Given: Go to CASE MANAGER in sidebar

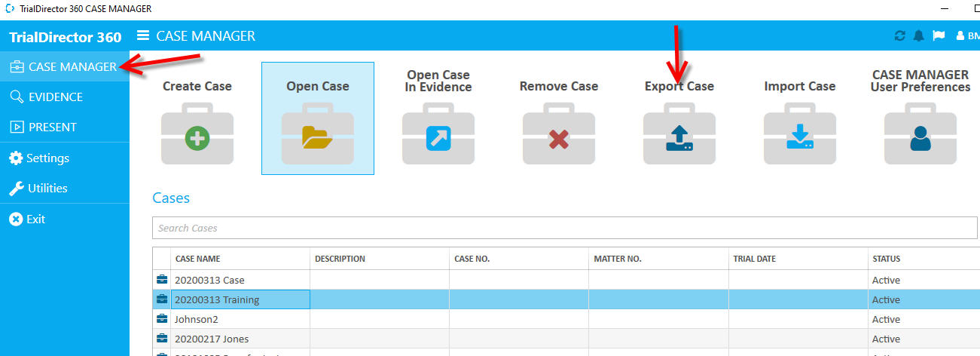Looking at the screenshot, I should 65,66.
